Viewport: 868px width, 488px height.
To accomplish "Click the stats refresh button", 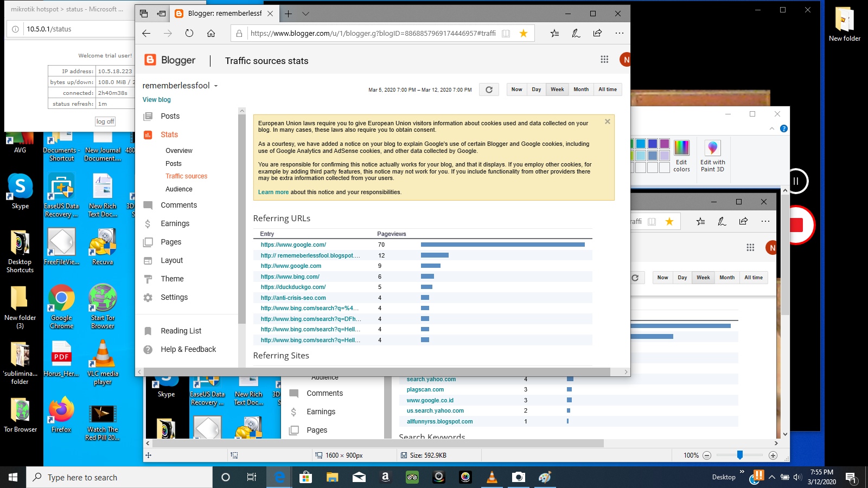I will click(489, 89).
